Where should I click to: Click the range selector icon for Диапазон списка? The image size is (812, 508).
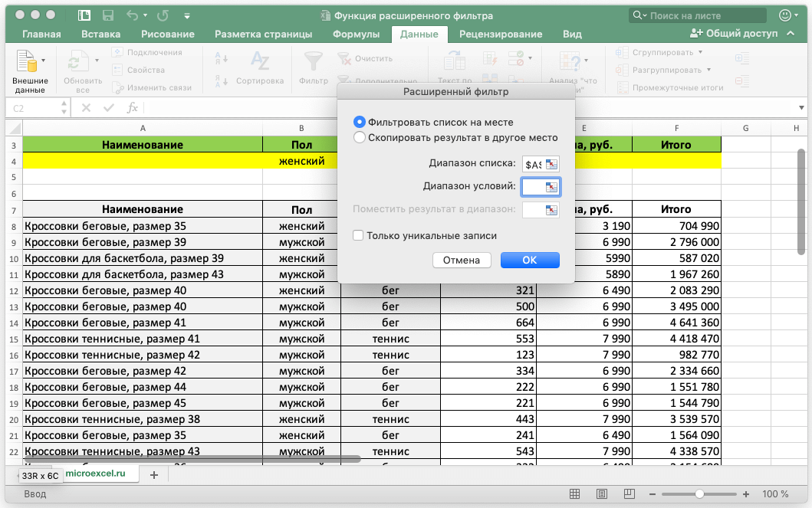tap(551, 165)
